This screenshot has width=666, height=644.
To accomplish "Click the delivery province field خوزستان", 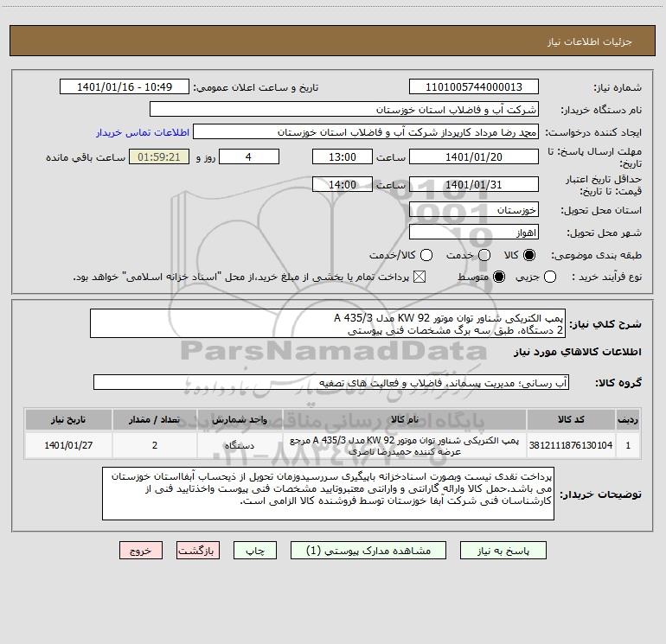I will click(x=474, y=210).
